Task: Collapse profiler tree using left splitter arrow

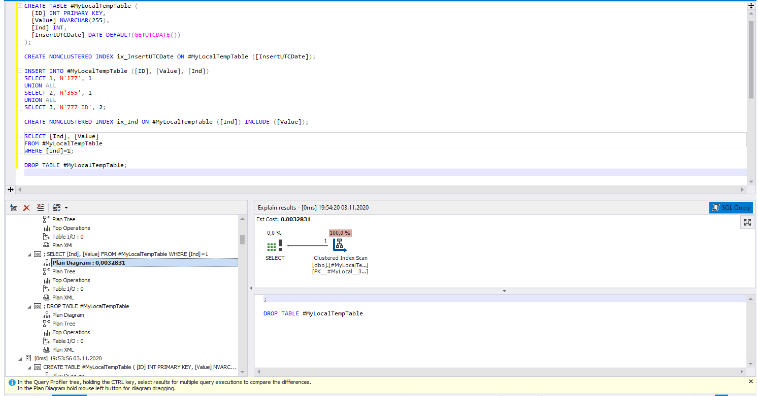Action: 251,288
